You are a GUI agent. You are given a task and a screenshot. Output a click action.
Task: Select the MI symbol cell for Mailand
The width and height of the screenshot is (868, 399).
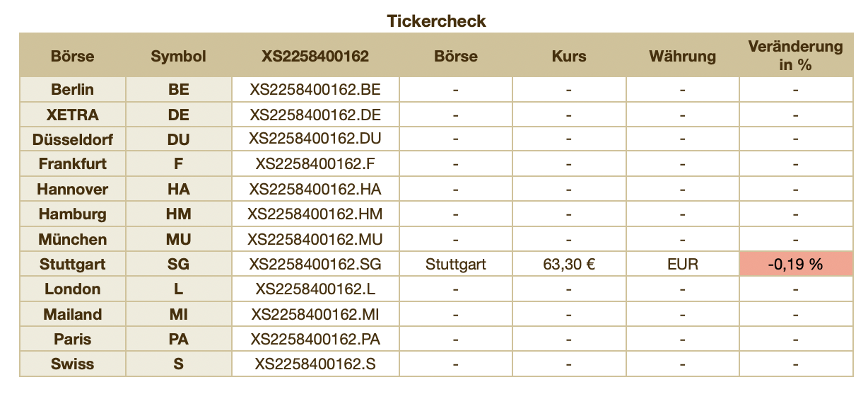(x=178, y=315)
